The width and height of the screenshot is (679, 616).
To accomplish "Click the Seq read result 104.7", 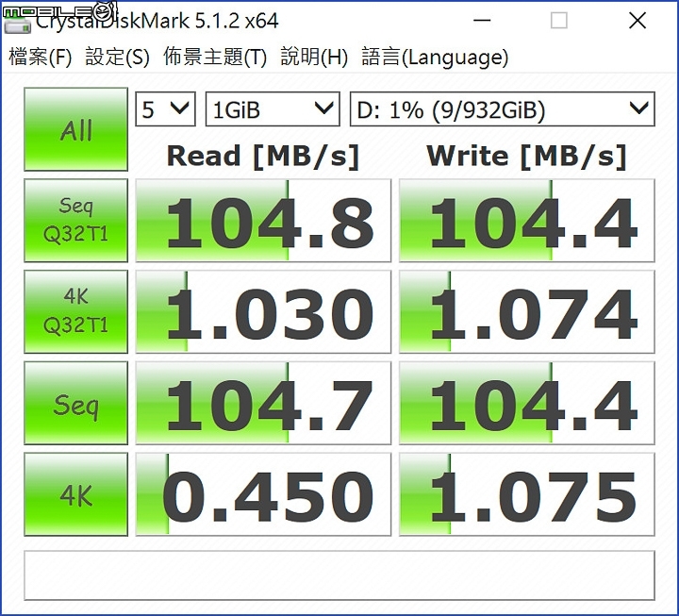I will click(263, 404).
